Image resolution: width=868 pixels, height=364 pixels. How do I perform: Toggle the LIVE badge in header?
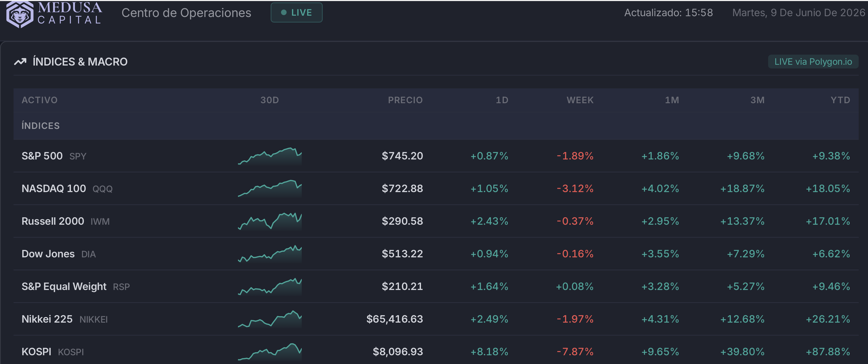296,12
